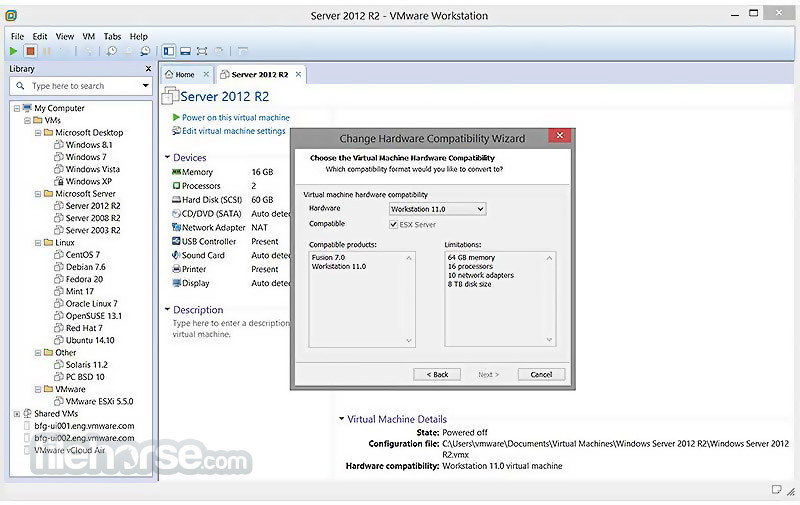Open the library search filter dropdown arrow
800x505 pixels.
point(145,86)
